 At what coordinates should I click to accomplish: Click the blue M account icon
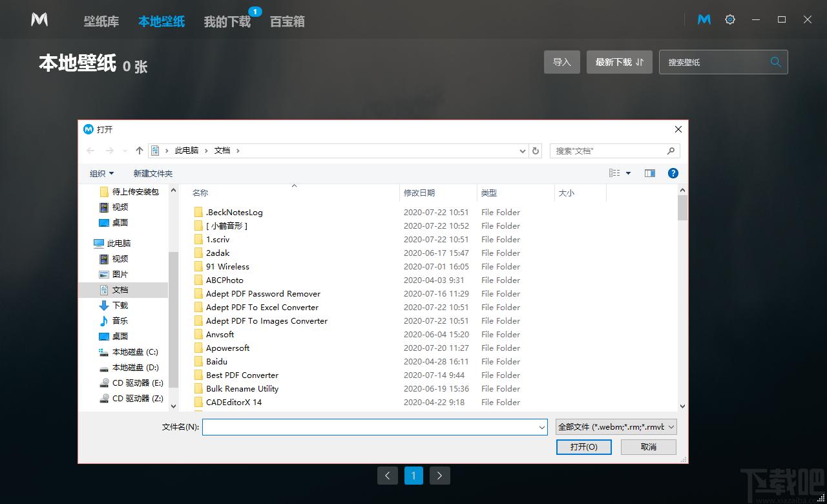(704, 20)
